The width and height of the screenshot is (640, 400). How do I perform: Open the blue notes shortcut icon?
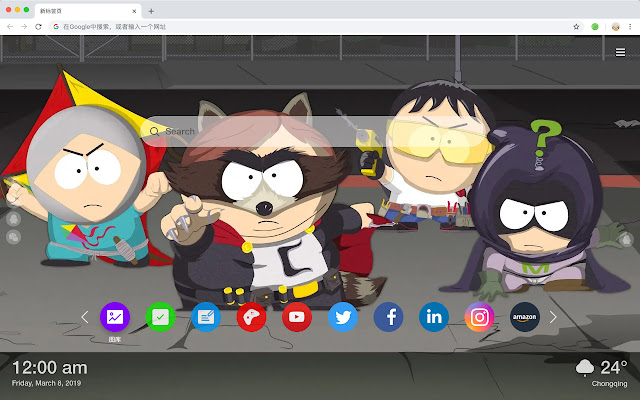(x=206, y=317)
